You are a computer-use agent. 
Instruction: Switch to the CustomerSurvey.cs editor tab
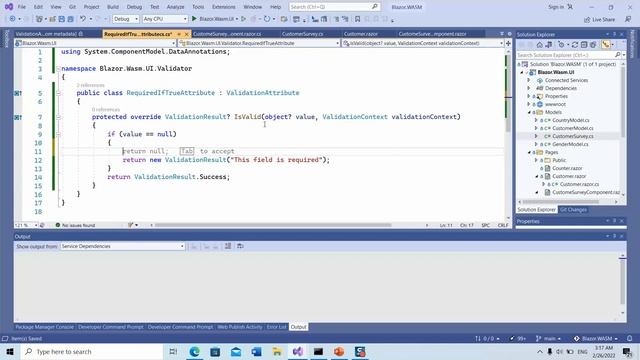(x=302, y=34)
